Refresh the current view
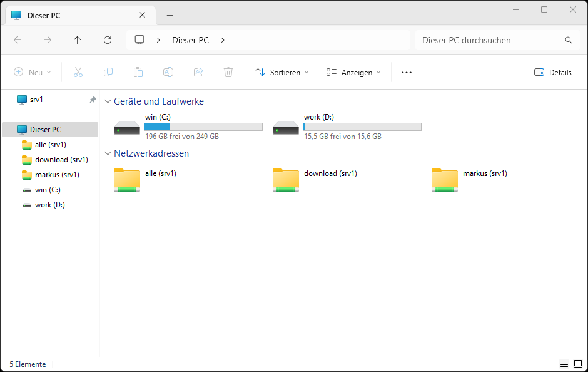Image resolution: width=588 pixels, height=372 pixels. (108, 40)
